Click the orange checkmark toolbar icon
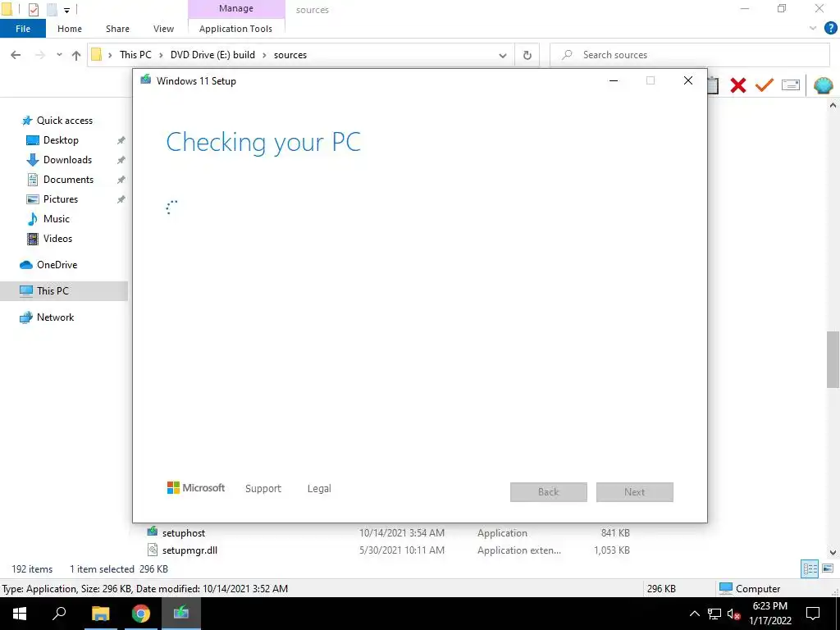This screenshot has width=840, height=630. [765, 85]
